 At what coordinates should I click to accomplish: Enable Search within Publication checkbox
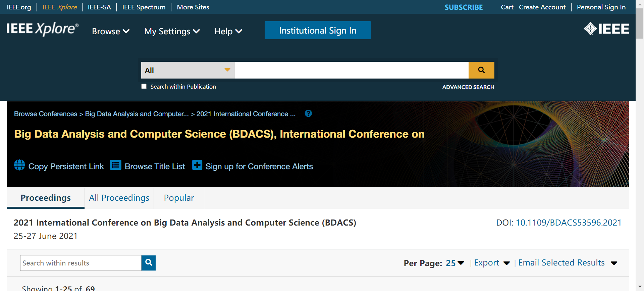[x=144, y=86]
